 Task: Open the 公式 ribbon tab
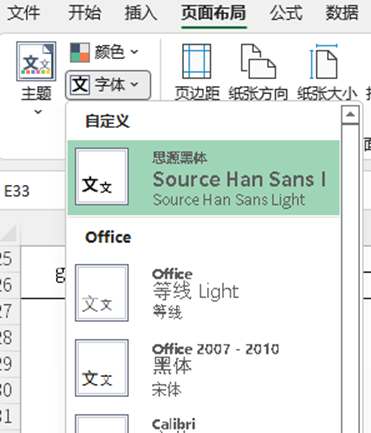tap(286, 13)
